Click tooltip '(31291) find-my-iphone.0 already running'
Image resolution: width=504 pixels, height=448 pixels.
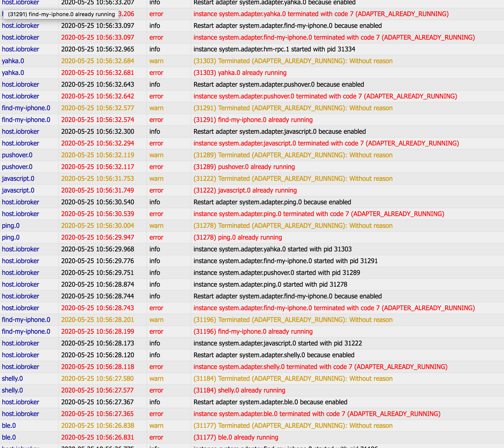point(61,14)
